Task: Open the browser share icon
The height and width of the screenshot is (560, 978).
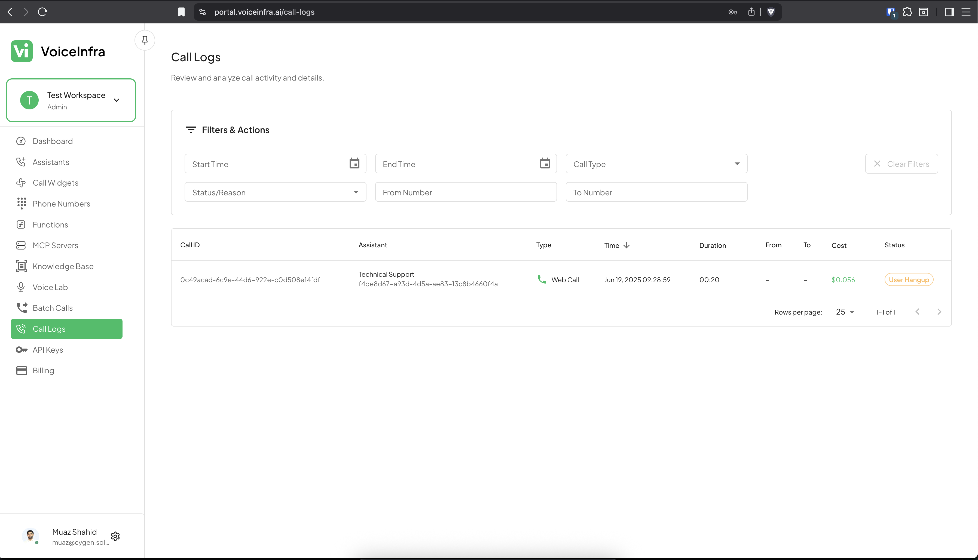Action: 751,12
